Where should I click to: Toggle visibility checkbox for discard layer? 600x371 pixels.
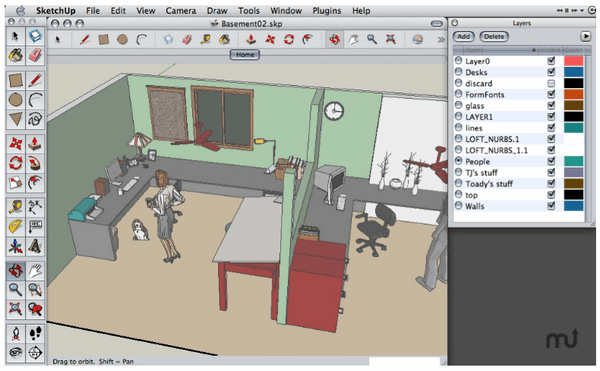[551, 83]
